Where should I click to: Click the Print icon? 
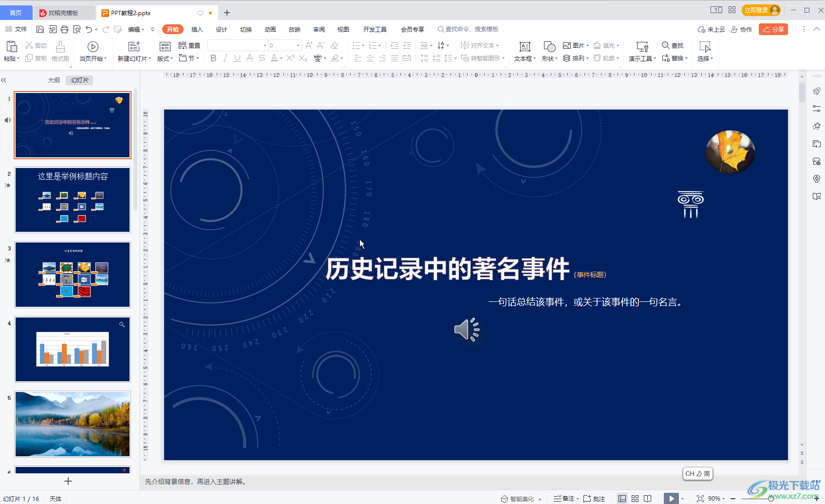65,29
